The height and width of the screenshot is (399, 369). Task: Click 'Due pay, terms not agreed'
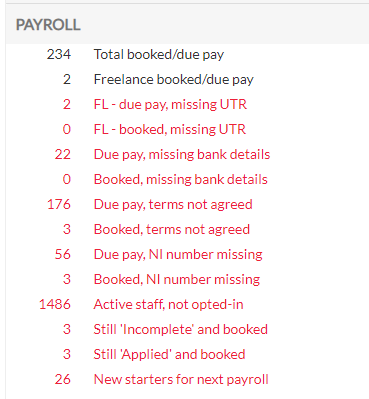(x=173, y=205)
